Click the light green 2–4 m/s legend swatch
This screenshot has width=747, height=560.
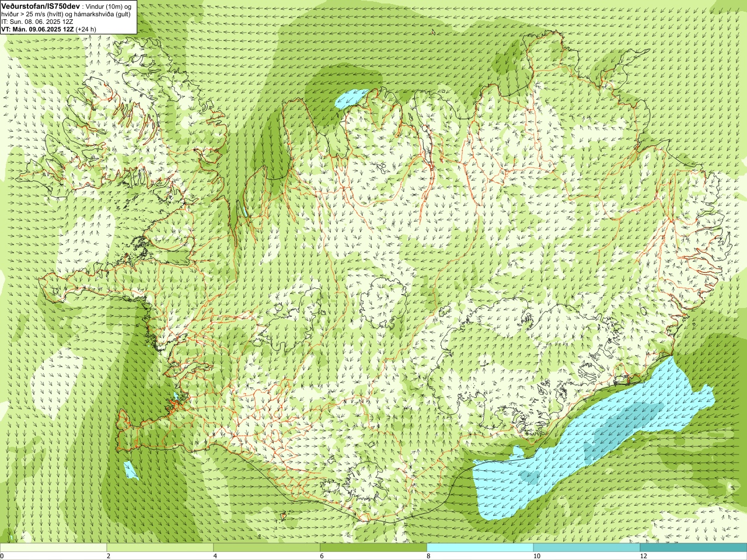click(160, 548)
